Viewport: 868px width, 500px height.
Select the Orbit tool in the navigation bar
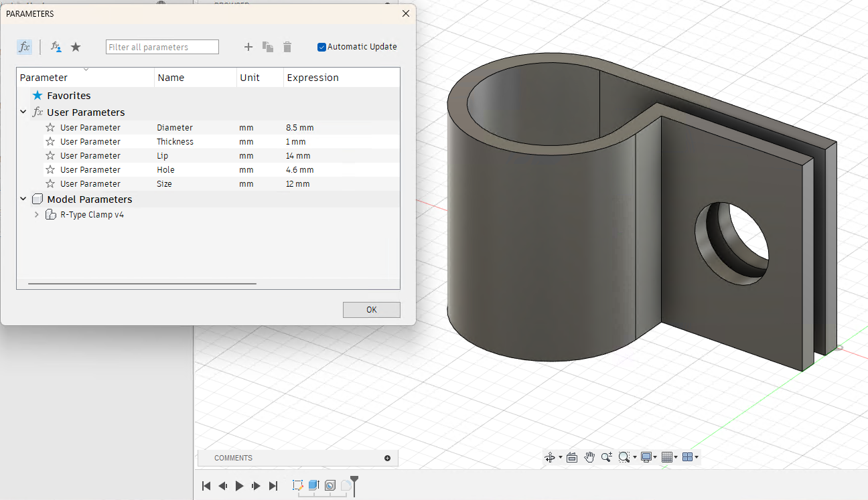(551, 457)
